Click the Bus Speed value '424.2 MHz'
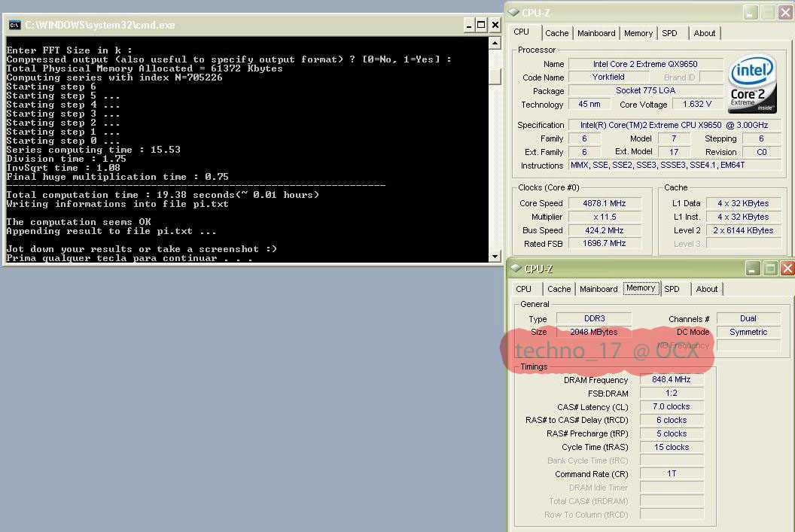Viewport: 795px width, 532px height. coord(605,230)
